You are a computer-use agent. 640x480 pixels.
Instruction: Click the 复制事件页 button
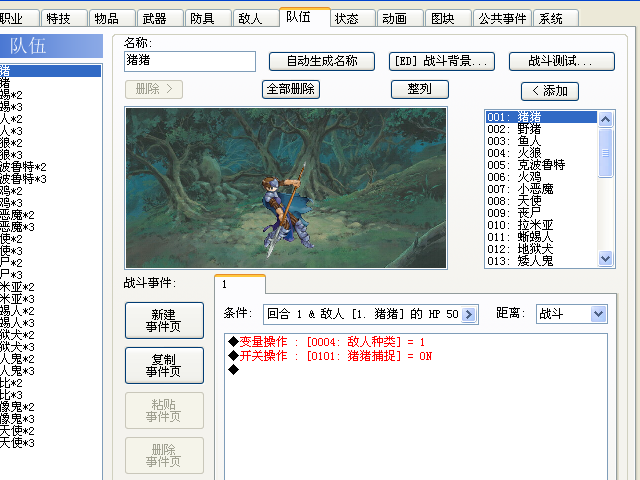click(x=164, y=365)
